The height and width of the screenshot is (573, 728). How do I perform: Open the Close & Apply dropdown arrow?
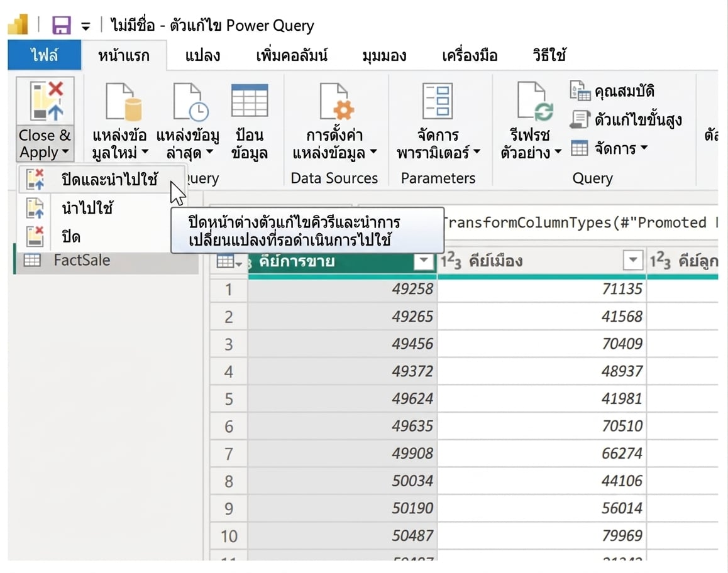point(65,151)
